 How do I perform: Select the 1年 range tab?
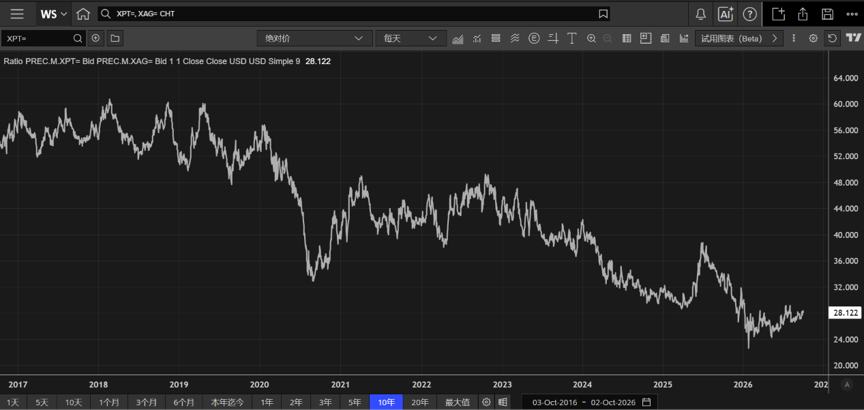point(267,402)
